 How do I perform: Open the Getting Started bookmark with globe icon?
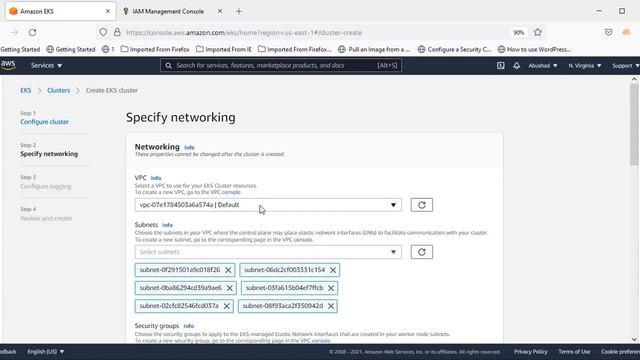(71, 49)
